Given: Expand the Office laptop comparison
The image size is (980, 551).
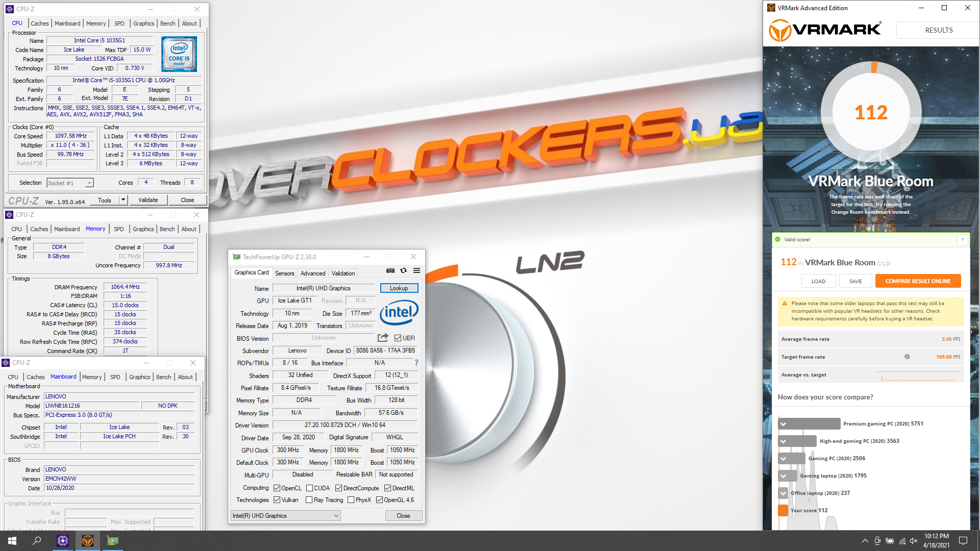Looking at the screenshot, I should point(783,493).
